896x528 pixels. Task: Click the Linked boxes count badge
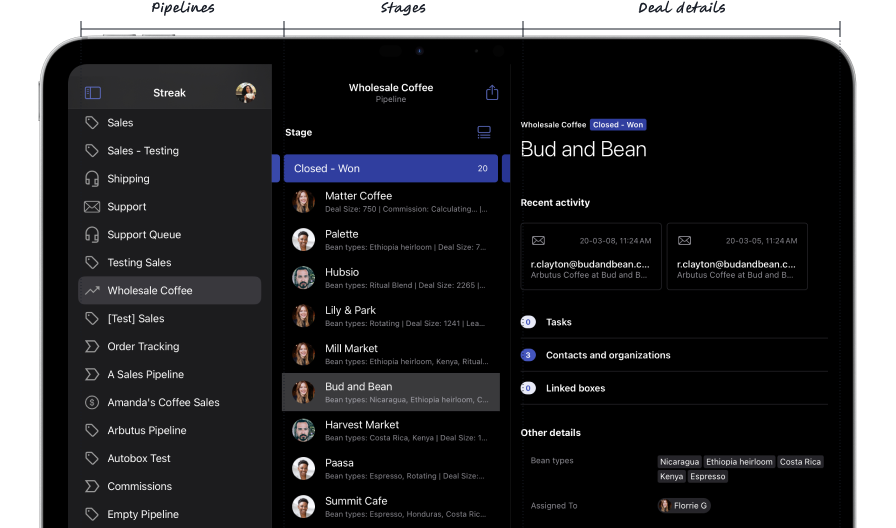click(528, 389)
